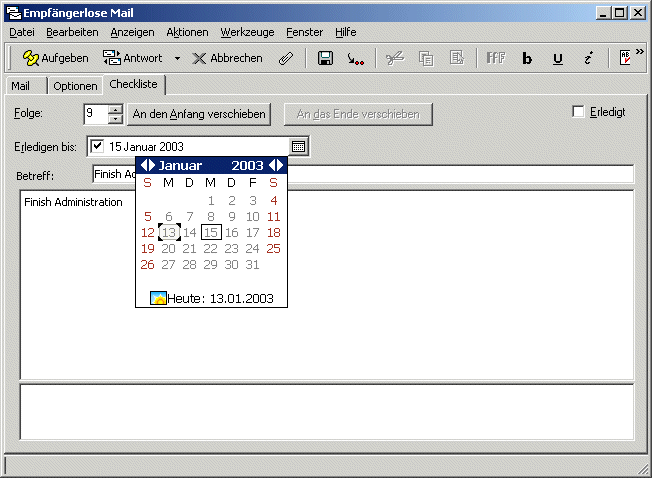
Task: Toggle bold formatting icon
Action: 527,59
